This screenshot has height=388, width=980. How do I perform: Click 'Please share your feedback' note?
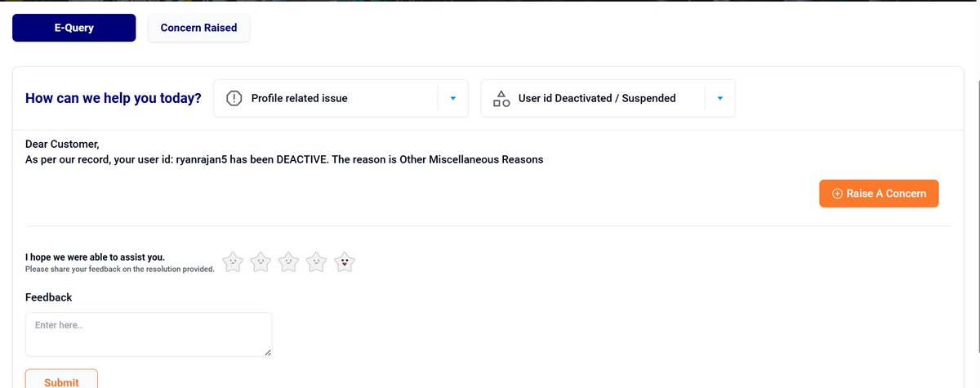tap(120, 269)
